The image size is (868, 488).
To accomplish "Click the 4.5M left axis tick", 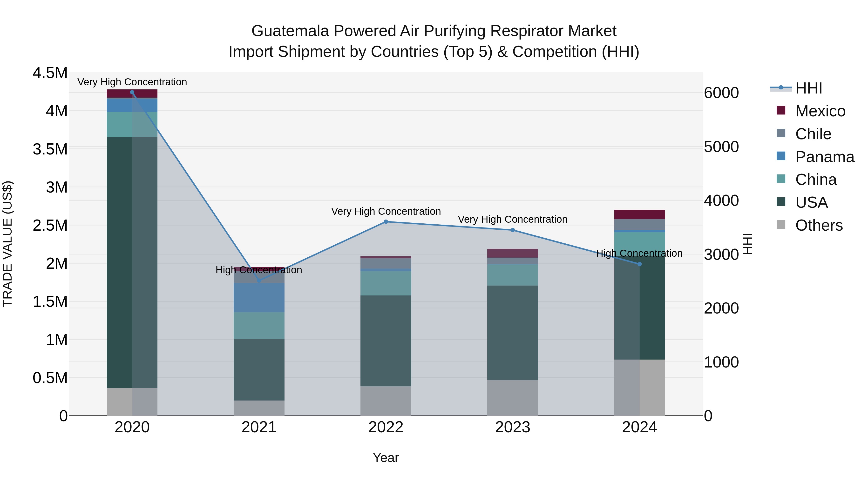I will pos(50,73).
